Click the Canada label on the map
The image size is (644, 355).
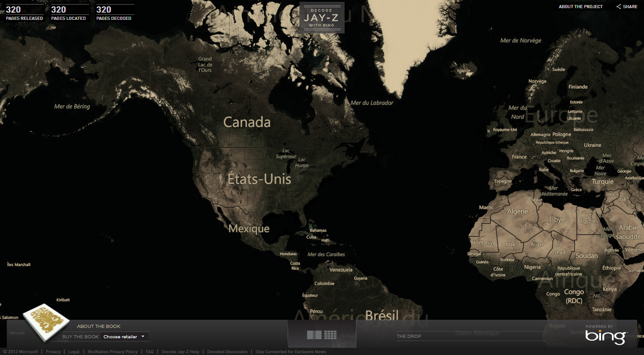(247, 122)
